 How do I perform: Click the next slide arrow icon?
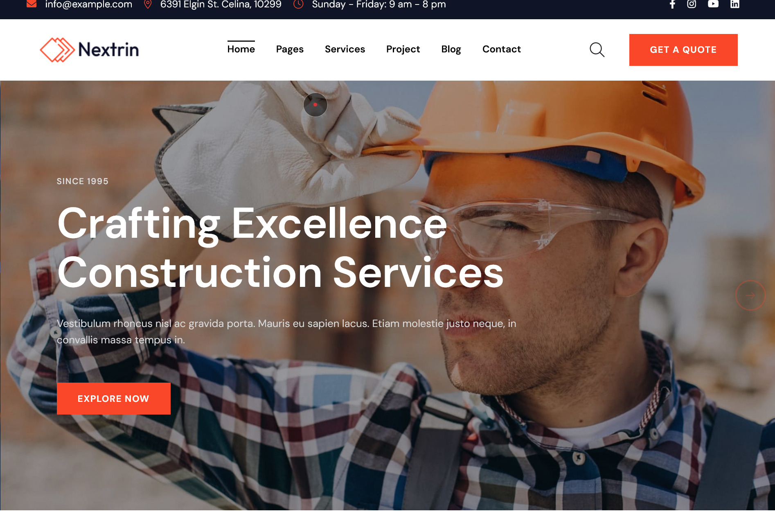tap(750, 295)
